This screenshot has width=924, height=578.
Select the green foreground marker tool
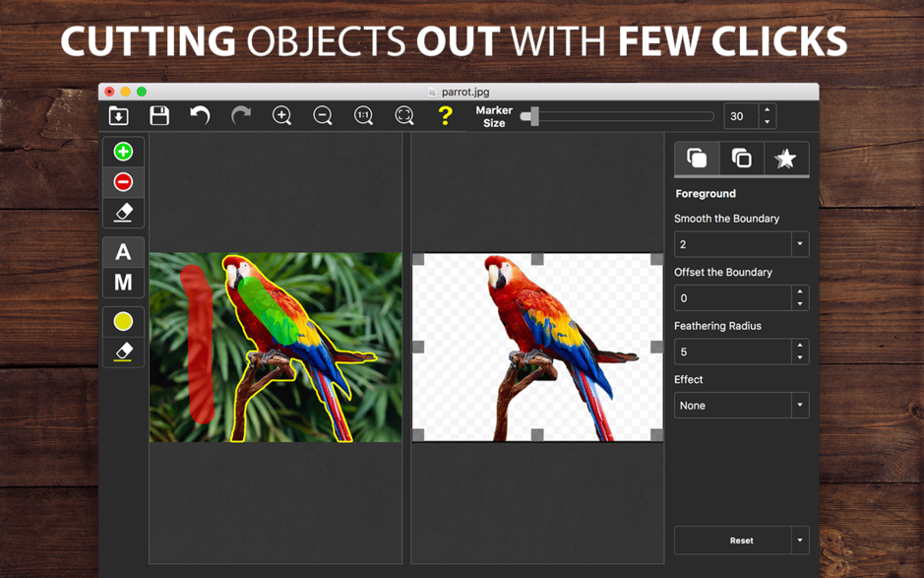pyautogui.click(x=122, y=151)
